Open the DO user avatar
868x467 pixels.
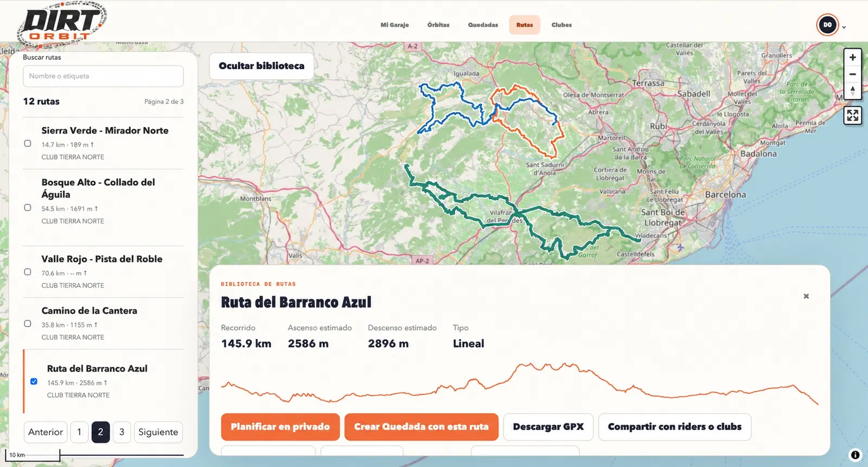pos(827,25)
